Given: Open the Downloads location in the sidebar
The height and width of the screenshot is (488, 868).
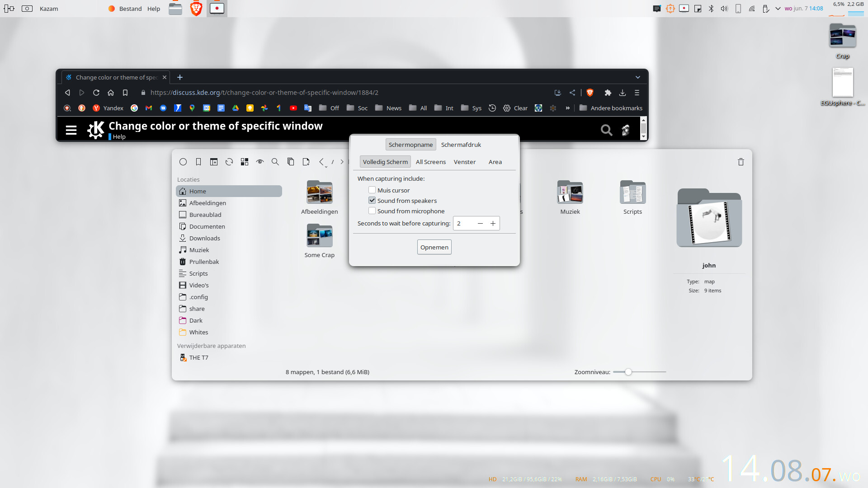Looking at the screenshot, I should pyautogui.click(x=229, y=238).
